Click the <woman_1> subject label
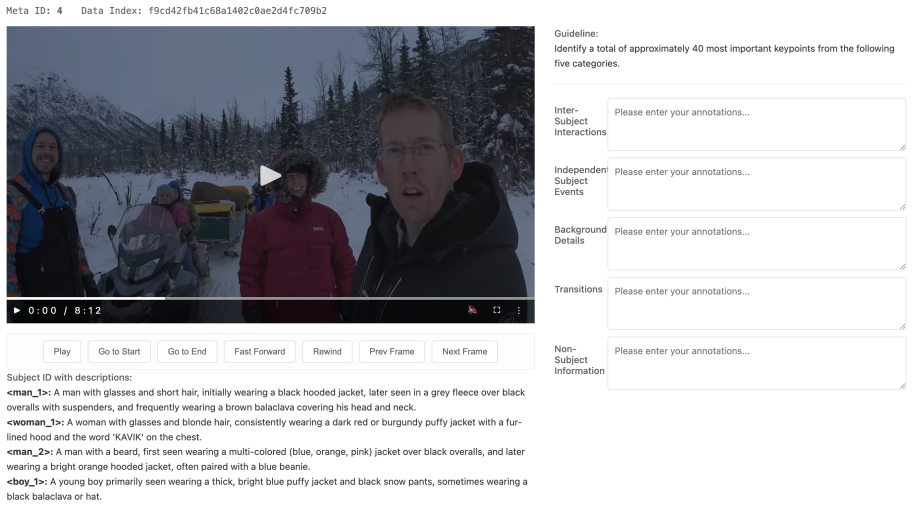This screenshot has width=913, height=506. [35, 422]
